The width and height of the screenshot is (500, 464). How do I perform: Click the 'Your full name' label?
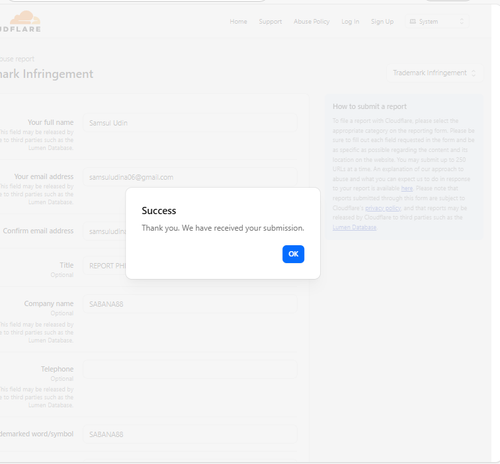pyautogui.click(x=51, y=122)
